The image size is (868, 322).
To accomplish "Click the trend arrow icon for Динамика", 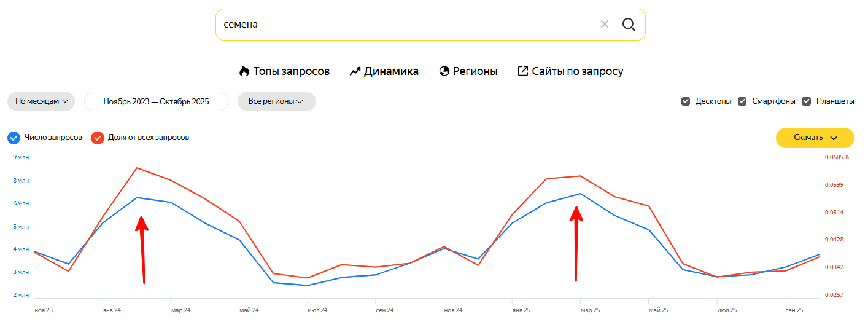I will coord(355,71).
